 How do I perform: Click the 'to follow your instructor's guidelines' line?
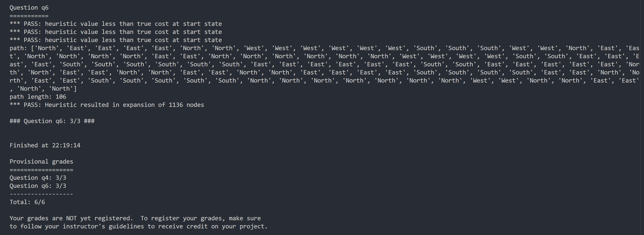click(77, 226)
